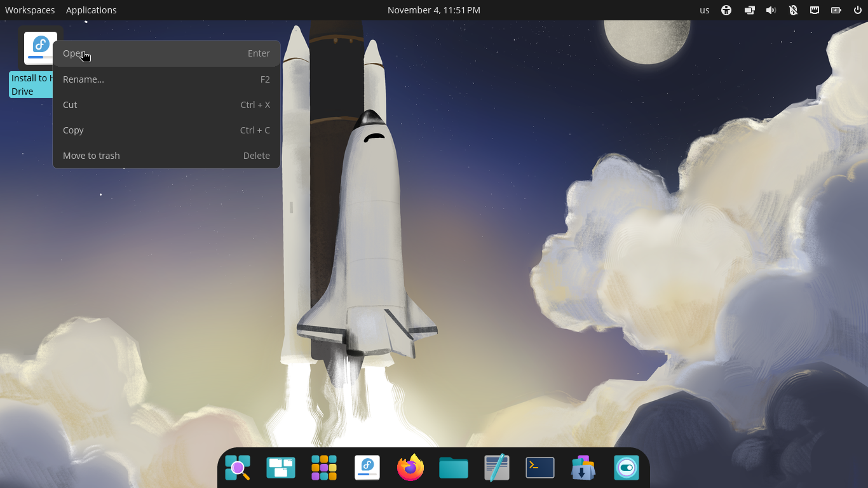The image size is (868, 488).
Task: Open the Files folder dock icon
Action: pos(454,468)
